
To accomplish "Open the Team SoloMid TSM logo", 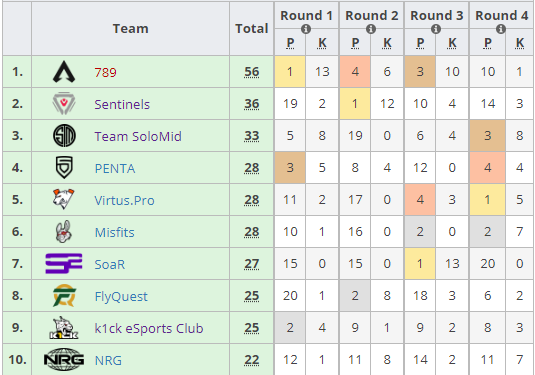I will pyautogui.click(x=64, y=136).
